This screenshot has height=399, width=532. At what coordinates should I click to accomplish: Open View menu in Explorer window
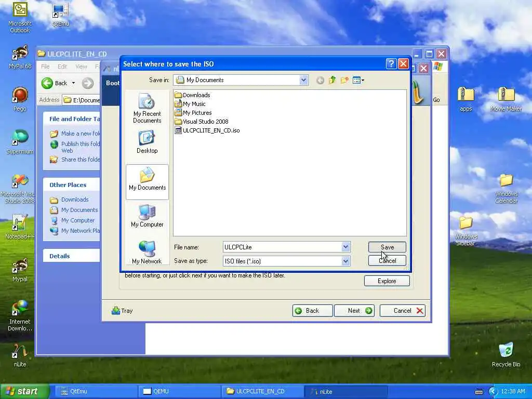[x=81, y=66]
